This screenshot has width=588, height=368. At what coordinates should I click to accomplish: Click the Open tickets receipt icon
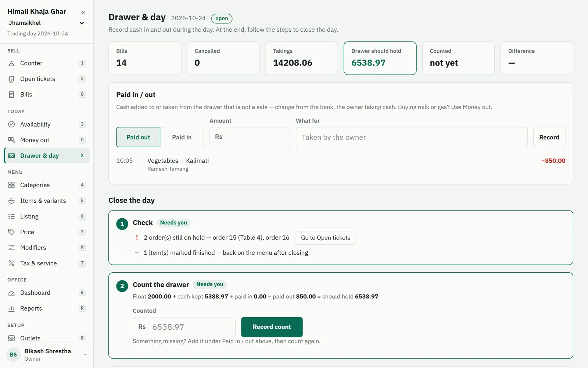(x=11, y=79)
